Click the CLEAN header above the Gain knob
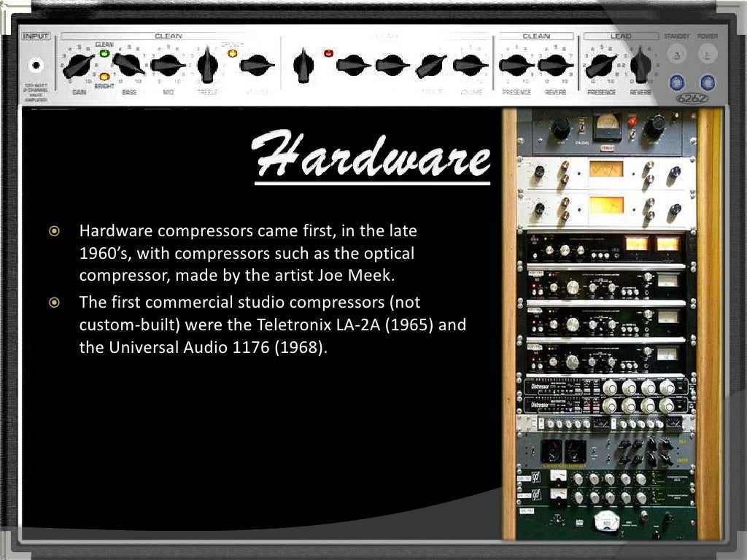The height and width of the screenshot is (560, 747). click(x=168, y=36)
